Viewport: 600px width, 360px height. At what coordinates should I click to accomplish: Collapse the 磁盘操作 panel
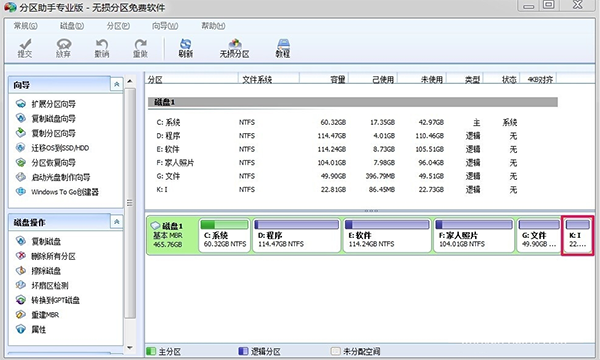click(x=117, y=222)
